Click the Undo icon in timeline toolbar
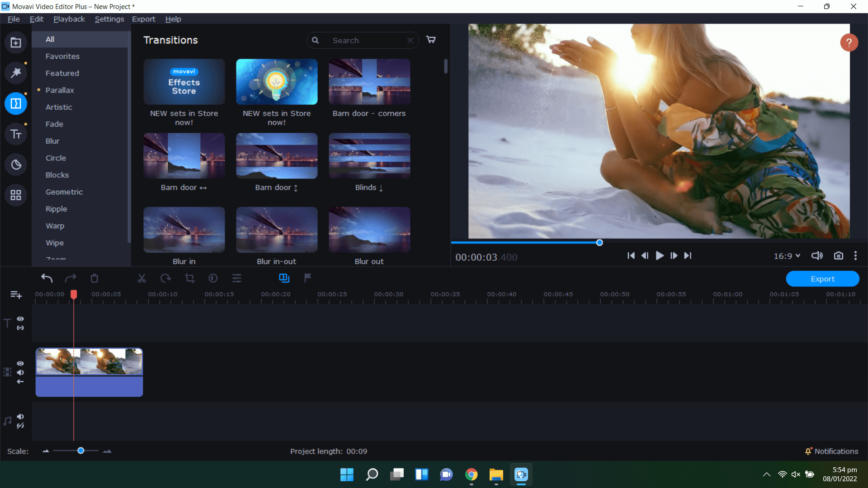 click(x=47, y=278)
